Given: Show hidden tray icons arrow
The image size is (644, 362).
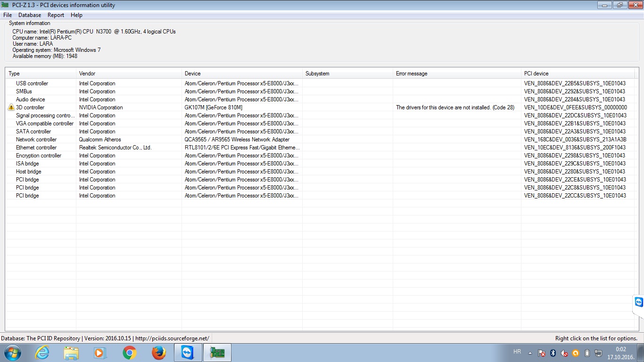Looking at the screenshot, I should click(530, 353).
